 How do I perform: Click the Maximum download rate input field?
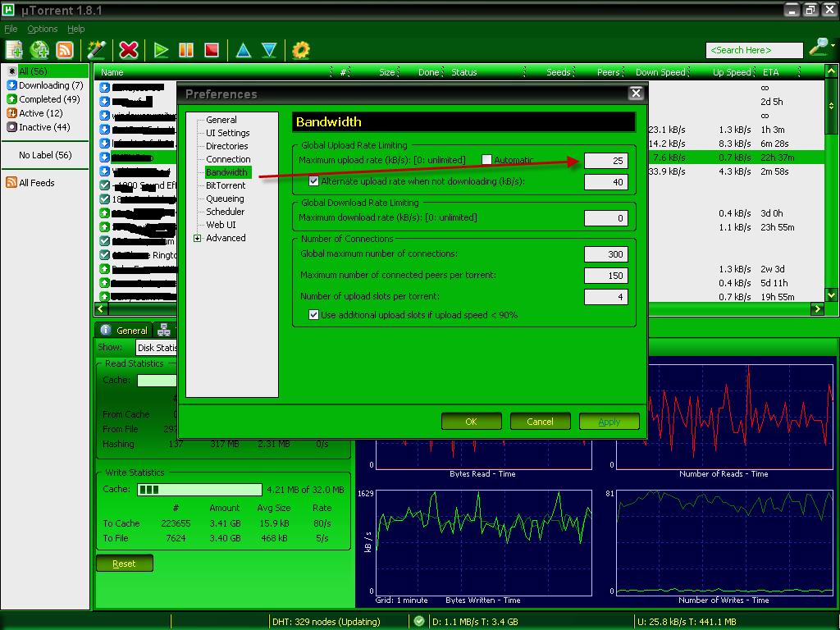click(606, 218)
